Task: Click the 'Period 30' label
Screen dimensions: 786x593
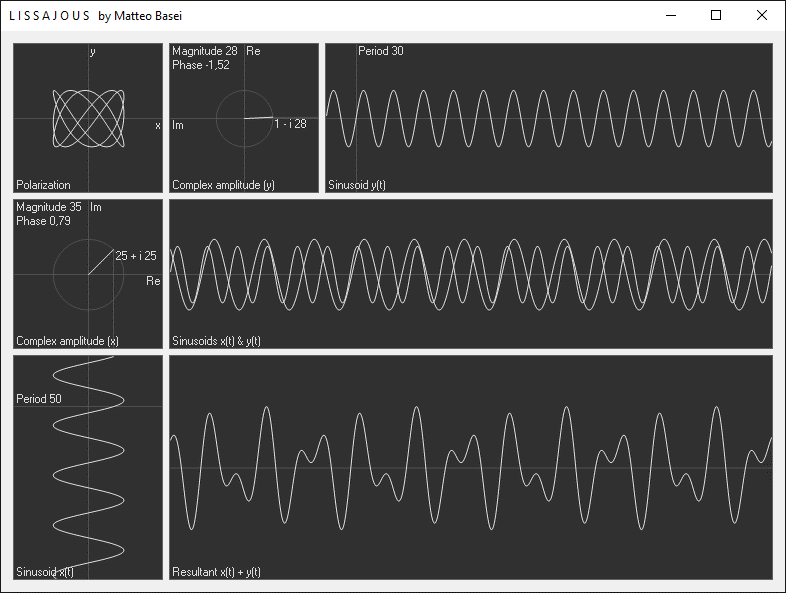Action: (x=380, y=51)
